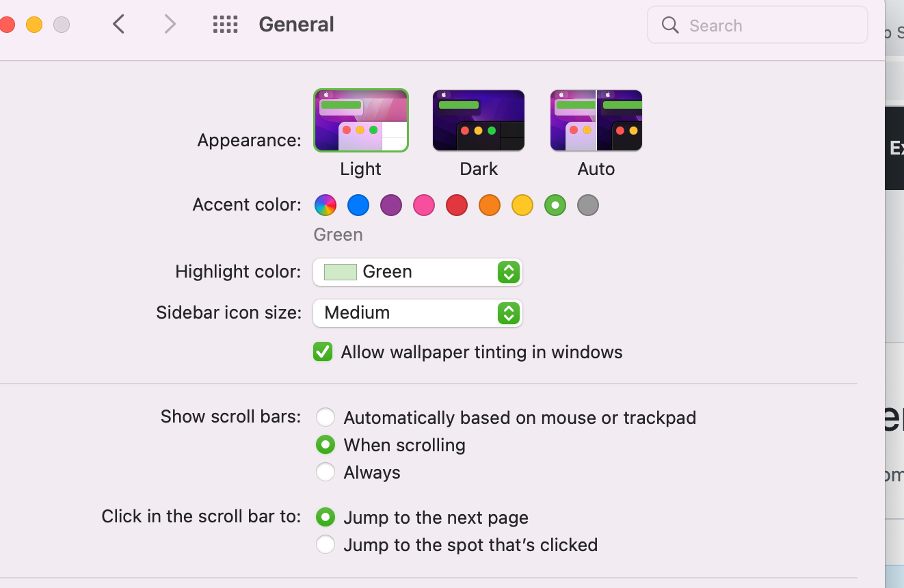Viewport: 904px width, 588px height.
Task: Open the Show All preferences grid icon
Action: point(225,24)
